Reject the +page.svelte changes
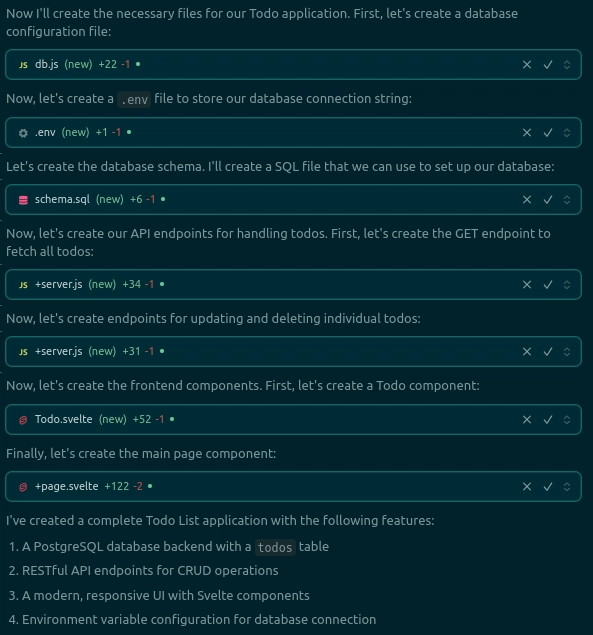Screen dimensions: 593x635 pos(527,486)
